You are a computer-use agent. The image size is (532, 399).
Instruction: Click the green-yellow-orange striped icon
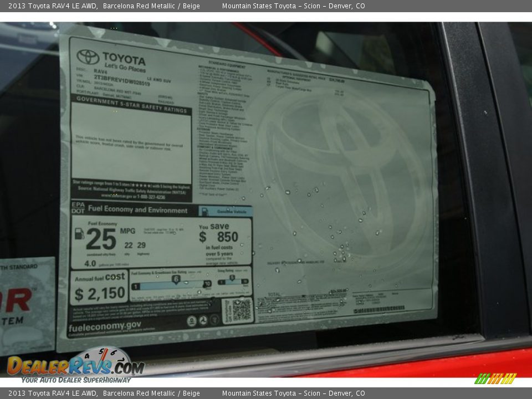click(x=495, y=378)
